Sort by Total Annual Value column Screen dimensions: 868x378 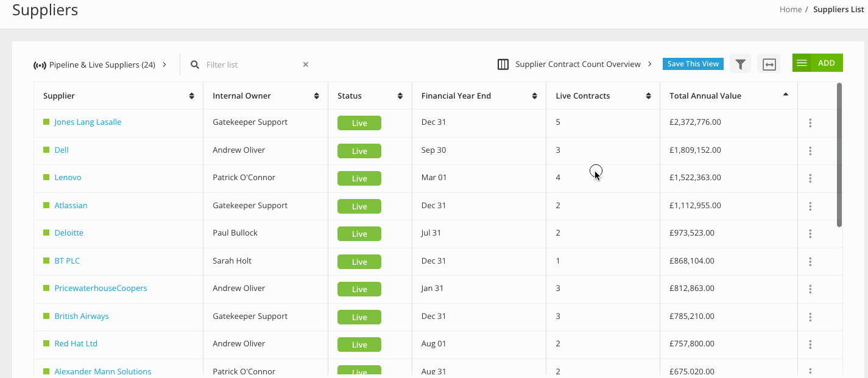pyautogui.click(x=785, y=94)
